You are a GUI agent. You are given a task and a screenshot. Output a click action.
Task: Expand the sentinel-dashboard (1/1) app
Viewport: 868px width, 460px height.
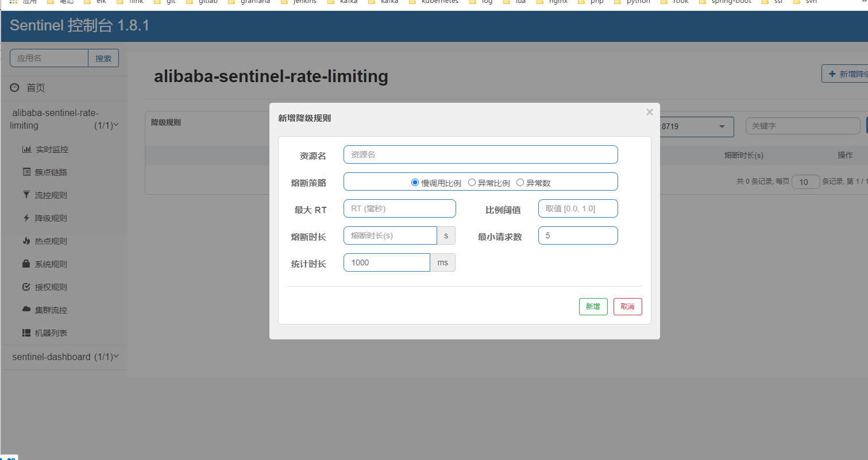(65, 357)
